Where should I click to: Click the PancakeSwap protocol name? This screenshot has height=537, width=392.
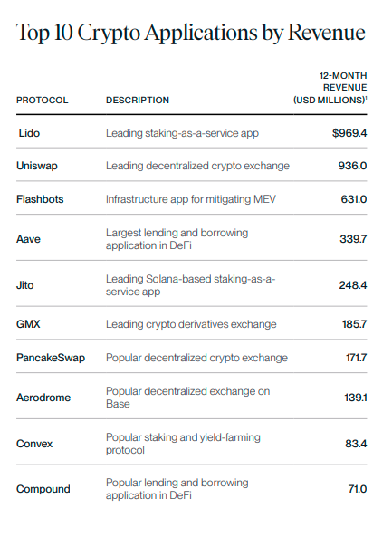tap(51, 358)
